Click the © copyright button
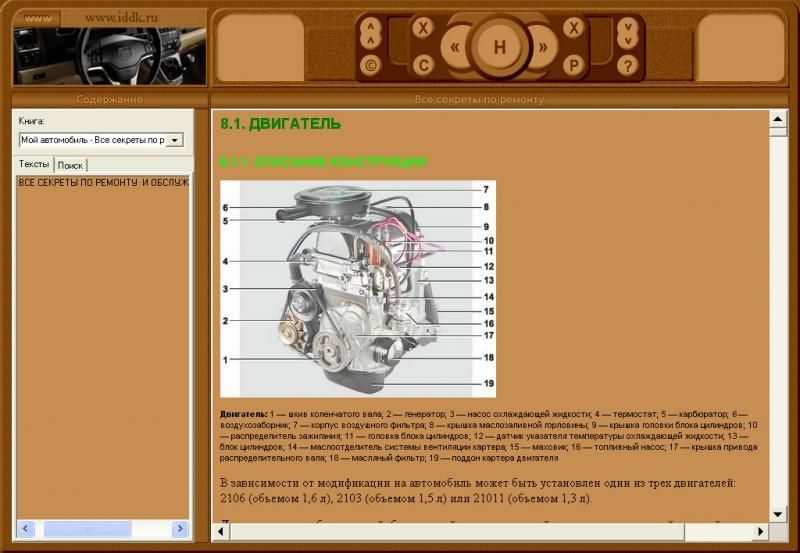 point(371,66)
